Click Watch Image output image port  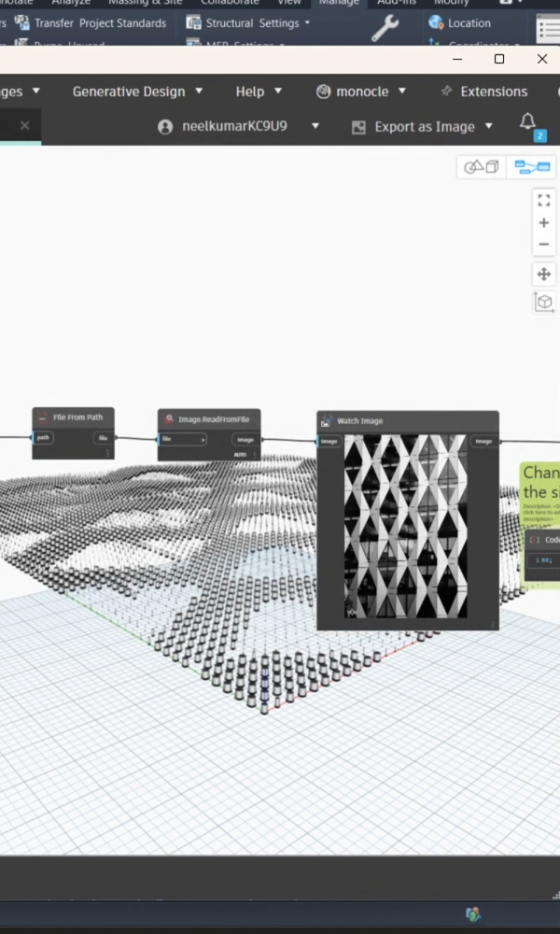[x=483, y=442]
